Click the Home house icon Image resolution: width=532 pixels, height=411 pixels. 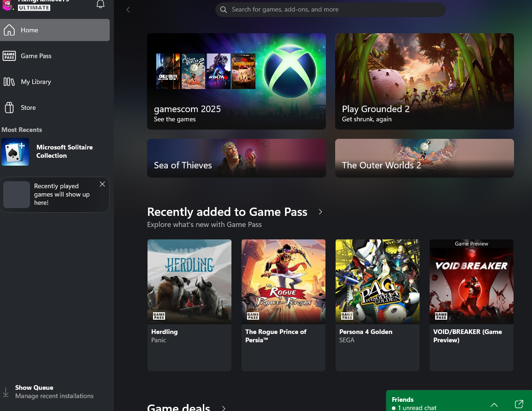coord(9,30)
